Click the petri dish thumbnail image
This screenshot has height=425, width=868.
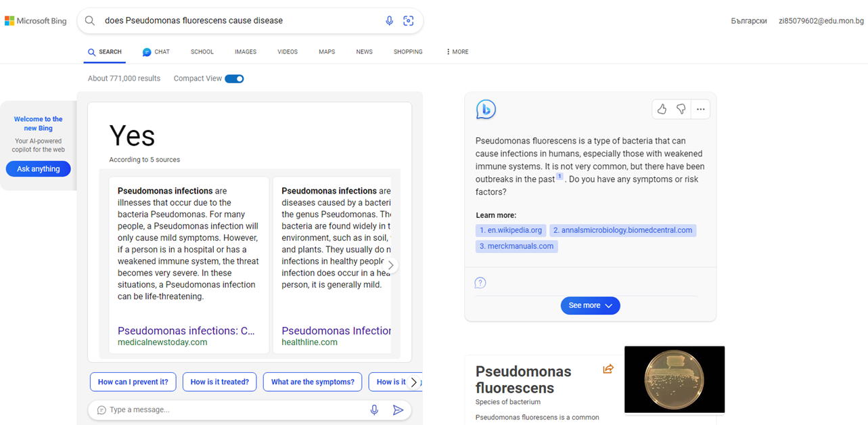point(674,379)
